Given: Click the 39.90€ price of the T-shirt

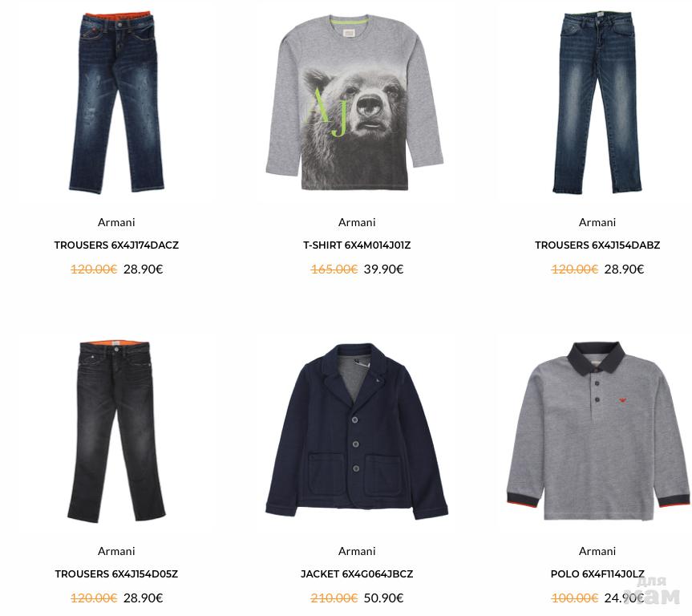Looking at the screenshot, I should click(x=383, y=269).
